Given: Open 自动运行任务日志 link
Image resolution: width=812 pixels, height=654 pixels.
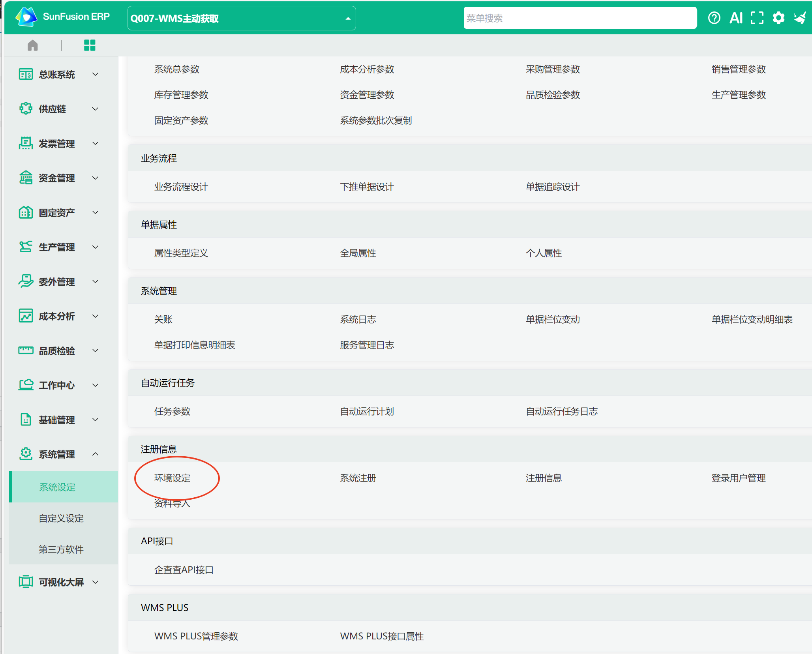Looking at the screenshot, I should (562, 411).
